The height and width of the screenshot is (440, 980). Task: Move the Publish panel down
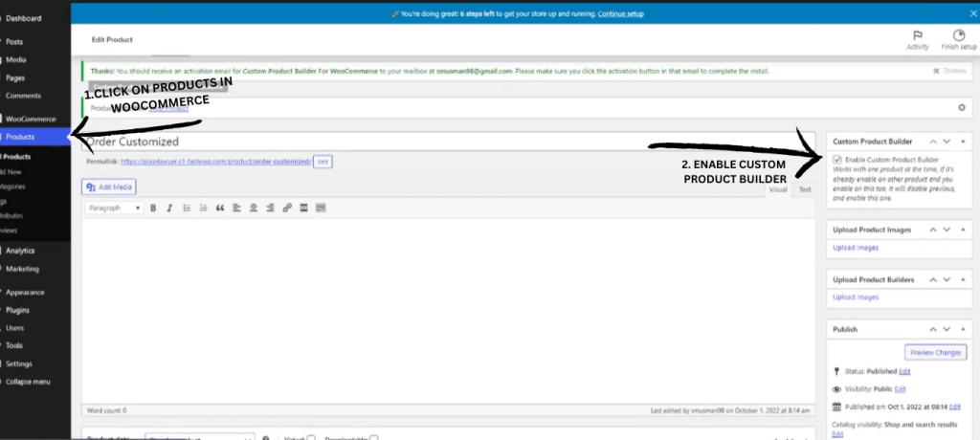point(947,329)
